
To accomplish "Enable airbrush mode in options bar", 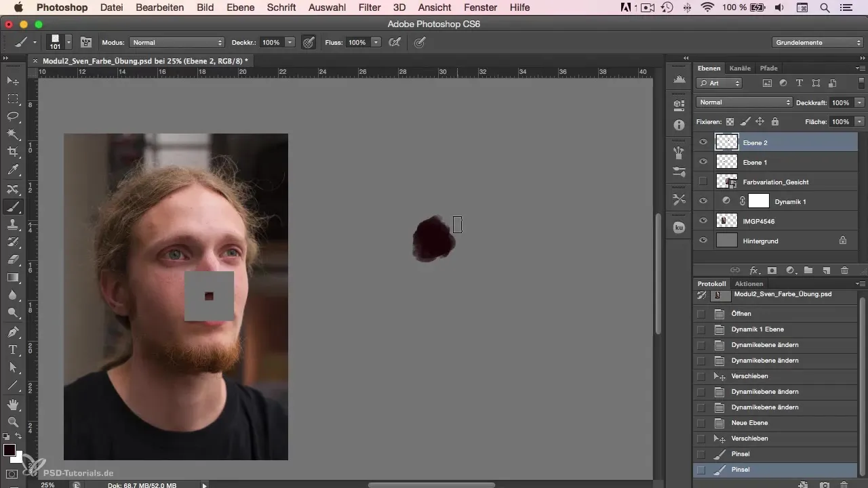I will click(393, 42).
